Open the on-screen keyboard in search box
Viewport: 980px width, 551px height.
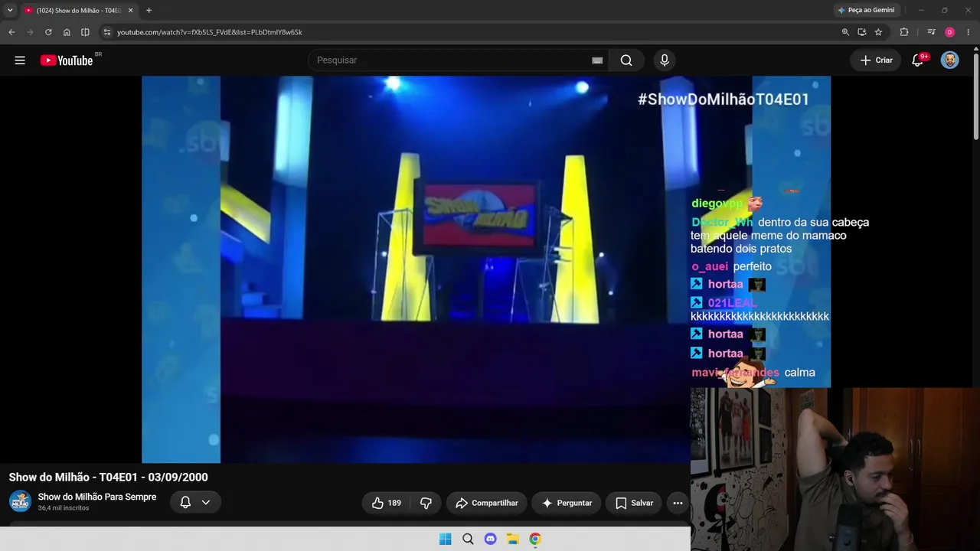597,60
